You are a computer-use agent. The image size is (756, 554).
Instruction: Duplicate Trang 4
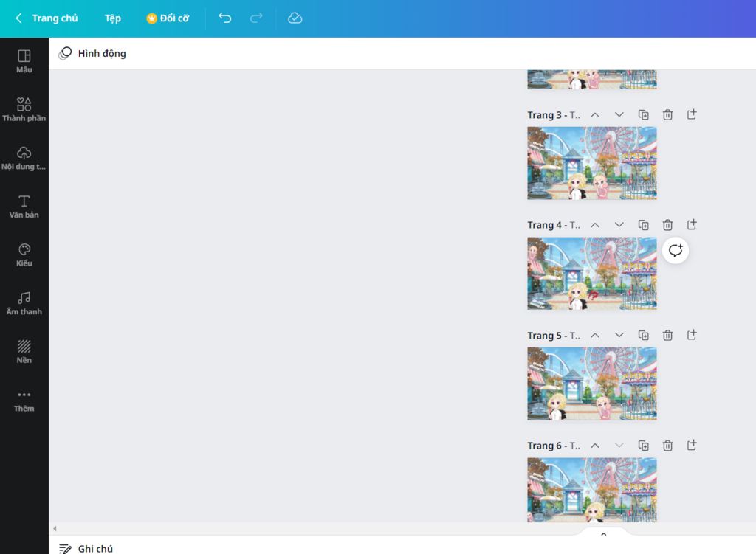click(x=643, y=225)
